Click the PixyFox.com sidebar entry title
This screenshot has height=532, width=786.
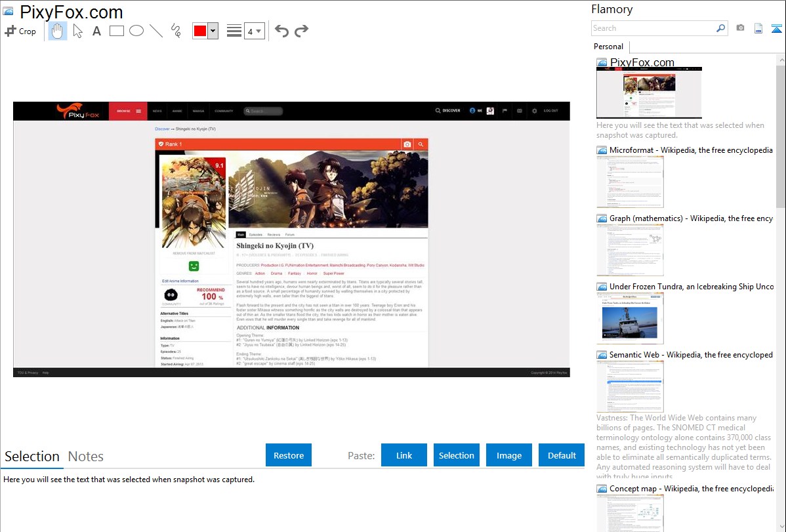tap(642, 62)
